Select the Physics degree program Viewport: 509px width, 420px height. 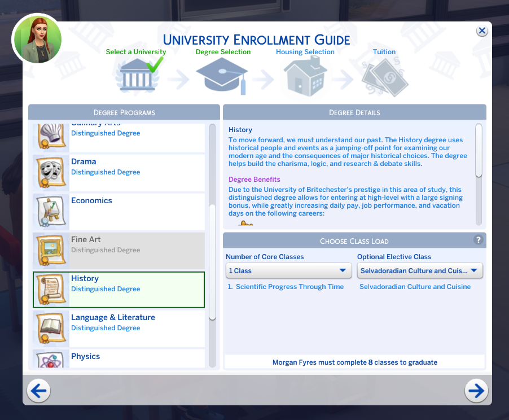point(119,358)
